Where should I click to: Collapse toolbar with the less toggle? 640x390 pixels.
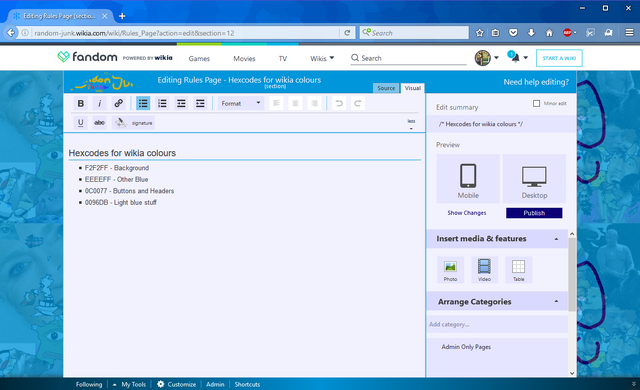[411, 124]
